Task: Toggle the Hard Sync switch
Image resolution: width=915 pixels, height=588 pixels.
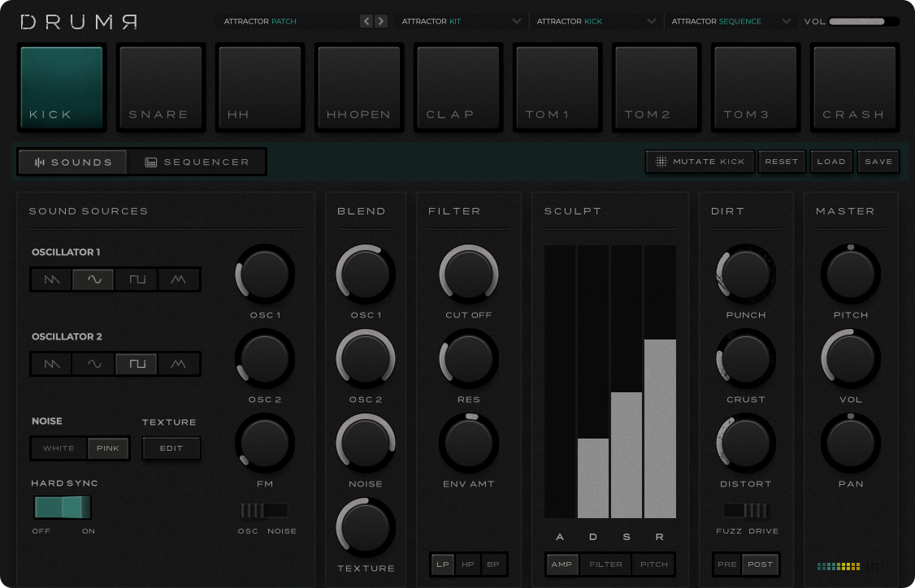Action: point(63,508)
